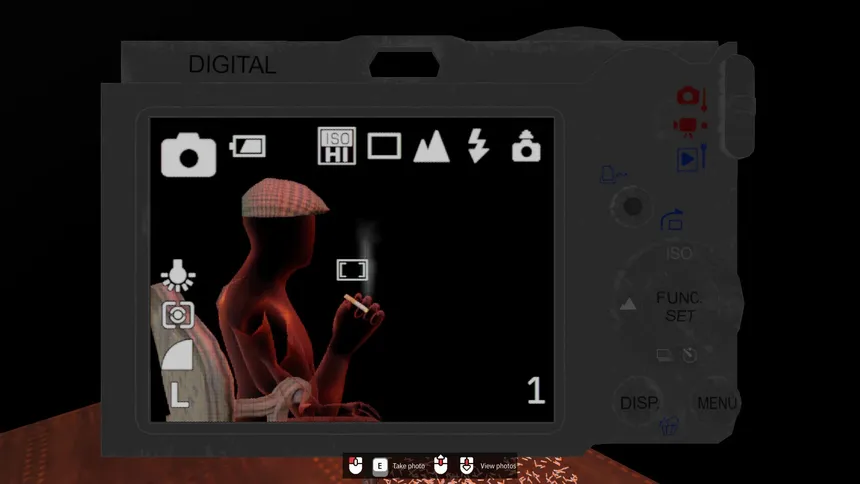Click the shots counter number 1

pos(536,390)
